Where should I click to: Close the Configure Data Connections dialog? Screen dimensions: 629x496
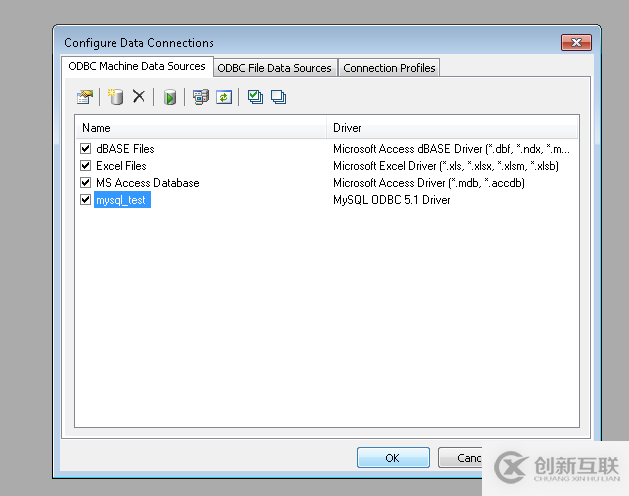click(576, 43)
